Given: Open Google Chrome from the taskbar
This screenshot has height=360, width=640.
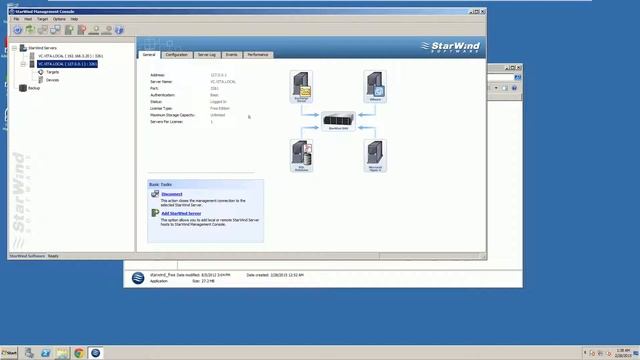Looking at the screenshot, I should [79, 353].
